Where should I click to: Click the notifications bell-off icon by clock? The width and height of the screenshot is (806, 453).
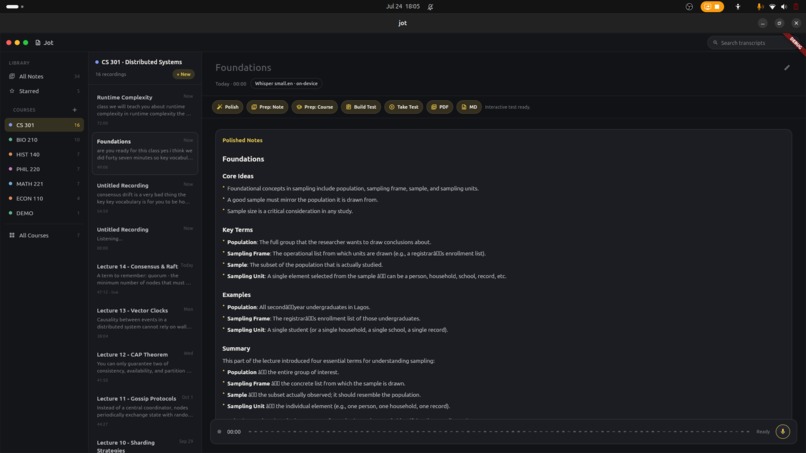(x=430, y=7)
